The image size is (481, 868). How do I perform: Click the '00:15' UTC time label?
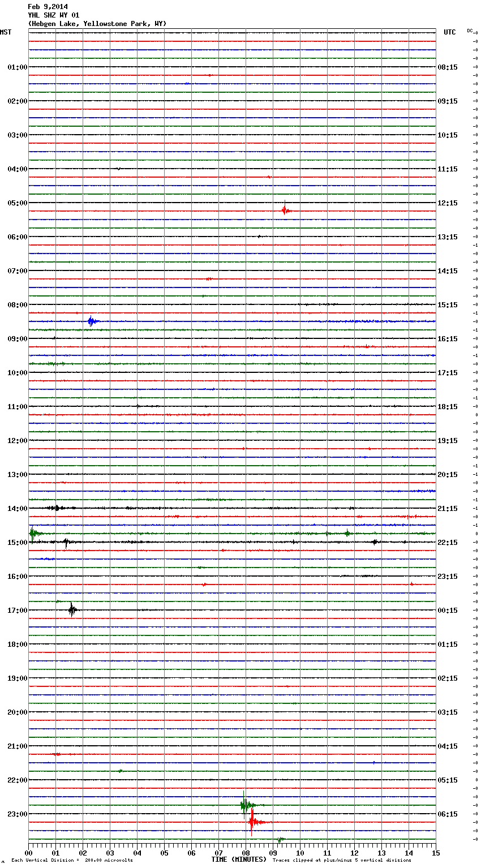click(x=448, y=611)
